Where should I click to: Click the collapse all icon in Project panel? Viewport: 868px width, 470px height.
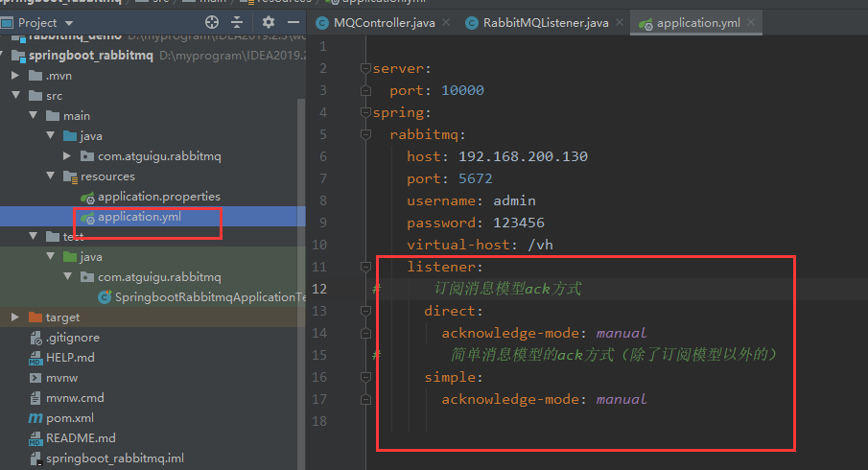(x=237, y=22)
